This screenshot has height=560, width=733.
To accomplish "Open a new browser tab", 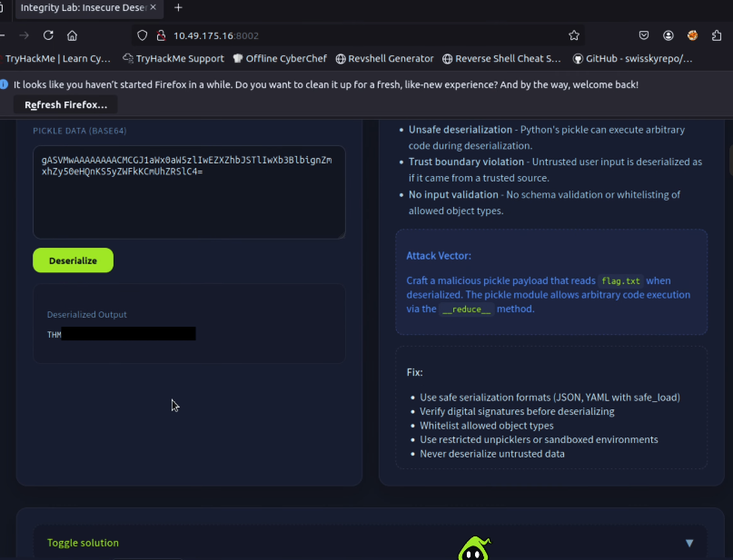I will pyautogui.click(x=176, y=8).
